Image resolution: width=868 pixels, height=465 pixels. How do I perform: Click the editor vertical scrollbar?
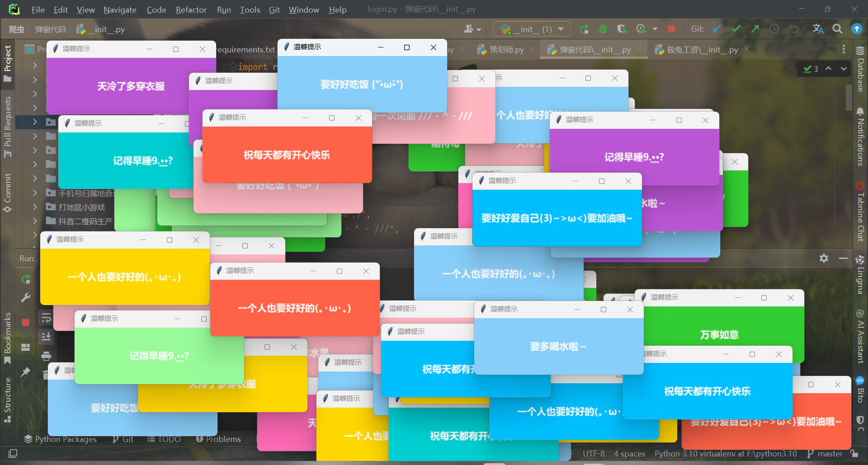coord(849,98)
